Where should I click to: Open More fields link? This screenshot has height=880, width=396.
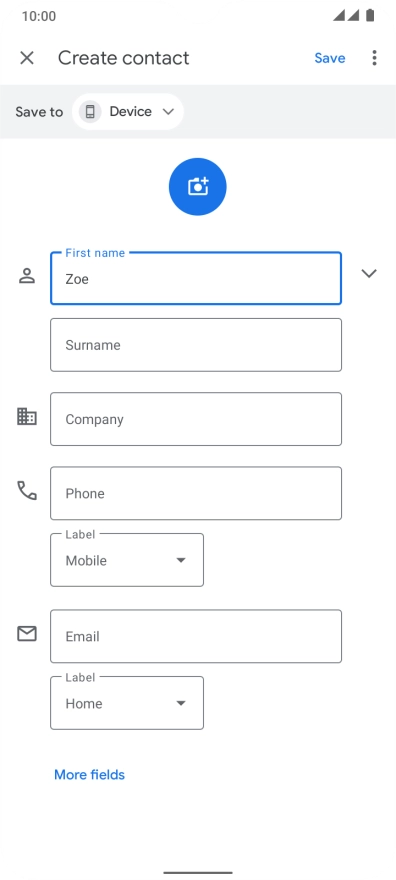(x=89, y=774)
